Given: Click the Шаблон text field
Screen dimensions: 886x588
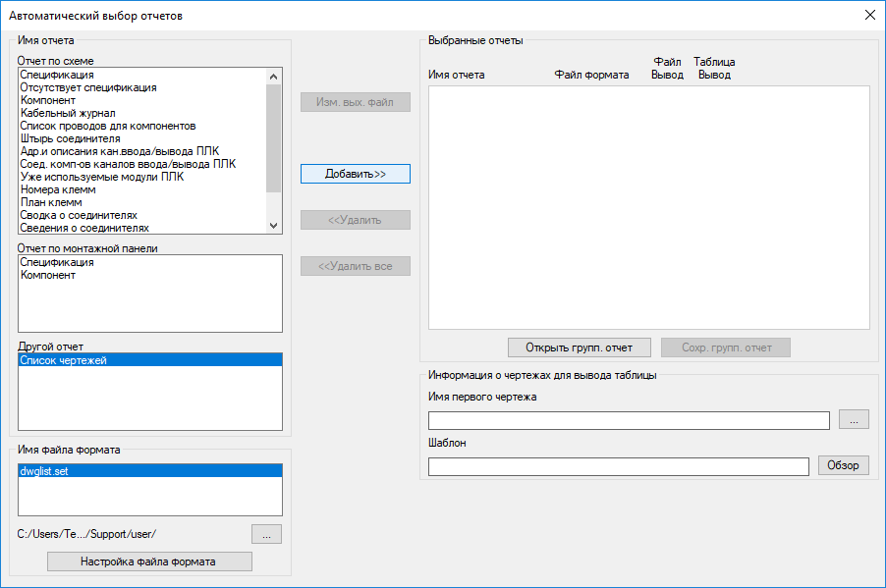Looking at the screenshot, I should pos(619,466).
